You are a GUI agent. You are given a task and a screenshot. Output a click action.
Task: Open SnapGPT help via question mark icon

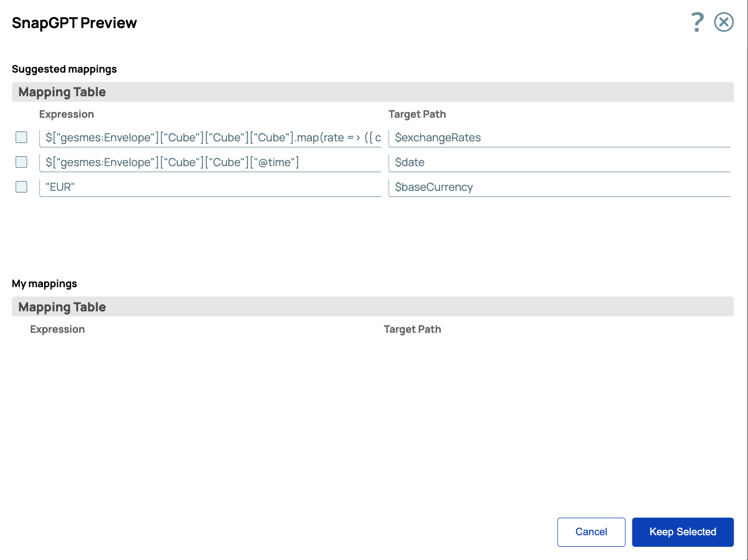(x=697, y=22)
